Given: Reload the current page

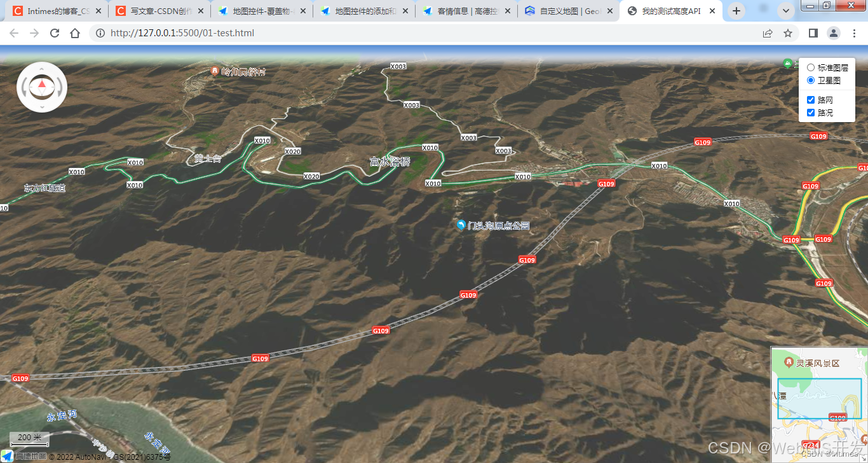Looking at the screenshot, I should coord(55,33).
